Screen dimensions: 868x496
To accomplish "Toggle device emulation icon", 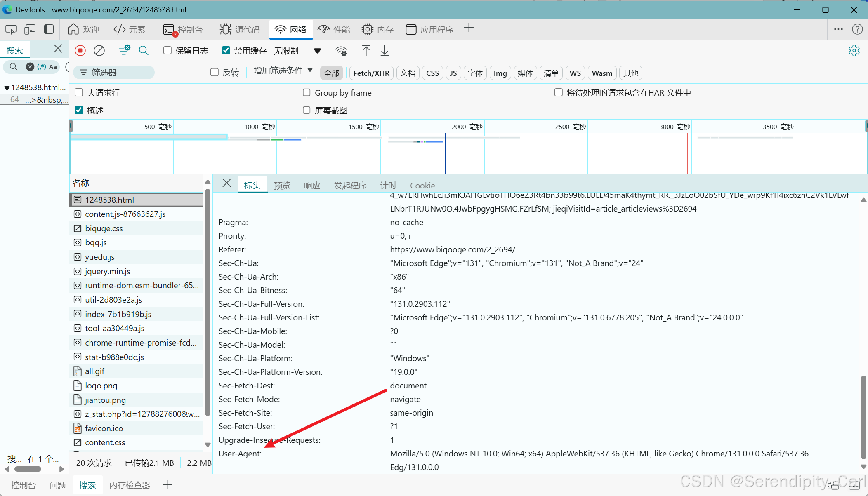I will [x=30, y=29].
